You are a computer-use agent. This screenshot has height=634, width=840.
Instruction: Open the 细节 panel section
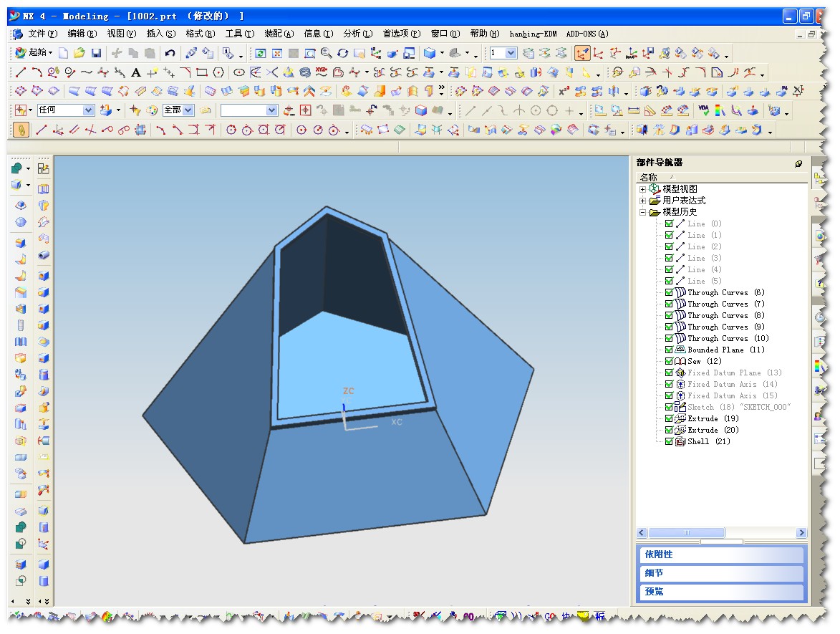[722, 573]
